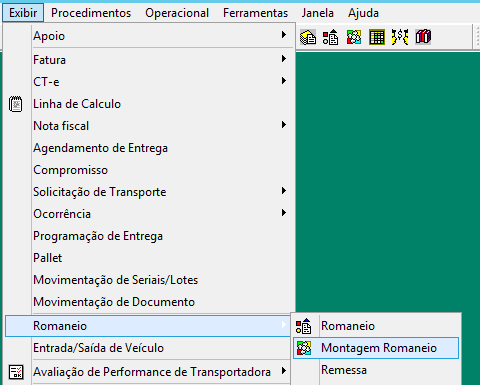Viewport: 480px width, 385px height.
Task: Open the Janela menu
Action: (x=318, y=13)
